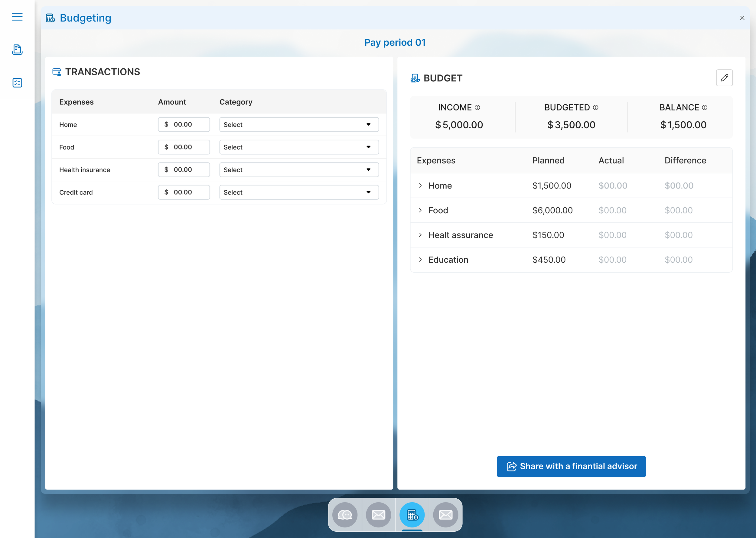Click the last envelope icon in dock

[445, 514]
